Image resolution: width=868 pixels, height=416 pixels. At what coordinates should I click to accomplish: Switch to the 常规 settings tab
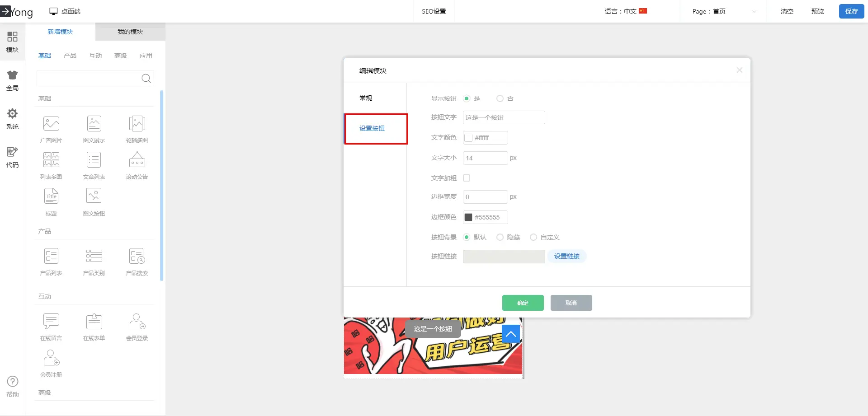pyautogui.click(x=366, y=98)
